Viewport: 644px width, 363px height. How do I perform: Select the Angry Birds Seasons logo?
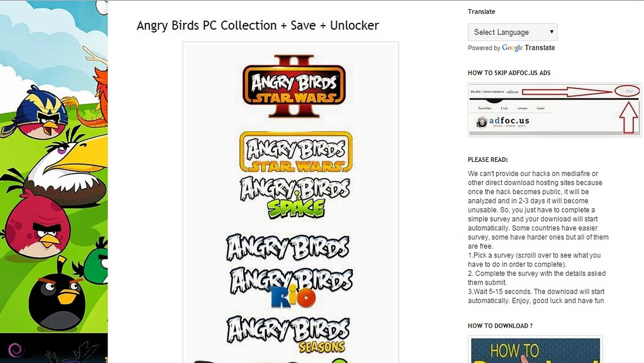[288, 334]
